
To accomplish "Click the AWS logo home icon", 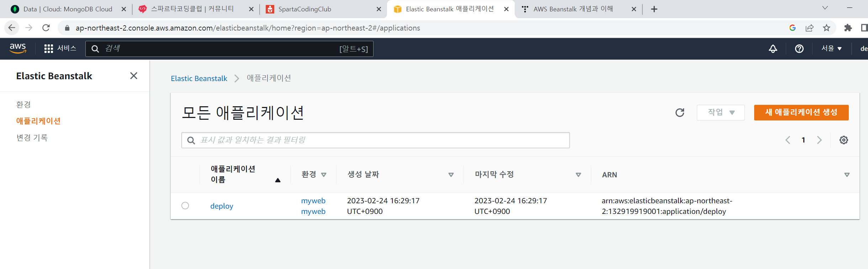I will click(18, 48).
